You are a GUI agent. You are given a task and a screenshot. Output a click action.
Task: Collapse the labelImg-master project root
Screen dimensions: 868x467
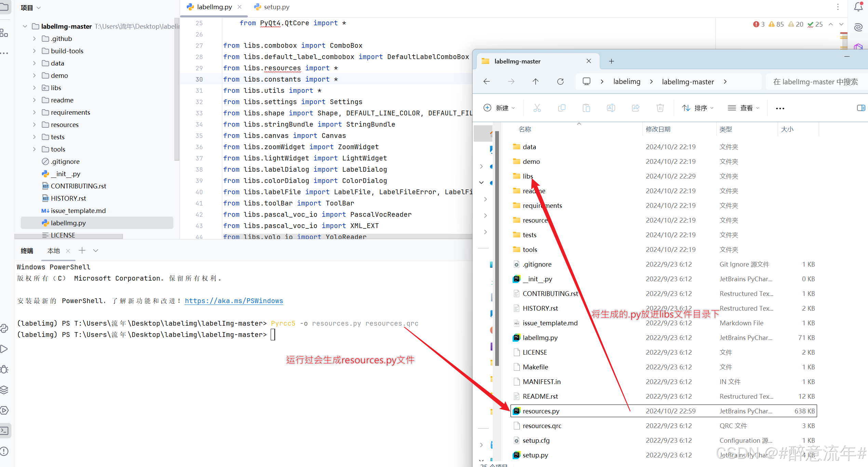(25, 26)
